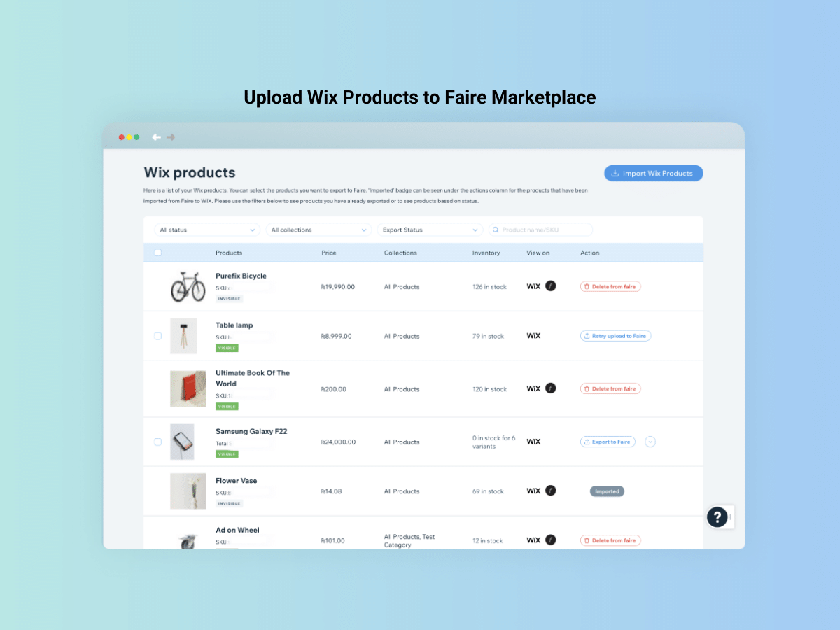Click the Inventory column header
Image resolution: width=840 pixels, height=630 pixels.
(486, 253)
